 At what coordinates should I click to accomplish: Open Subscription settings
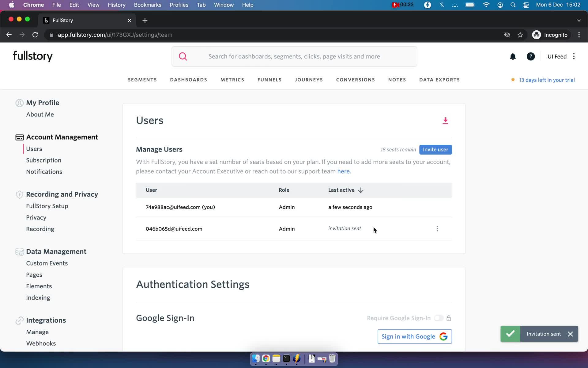(43, 160)
